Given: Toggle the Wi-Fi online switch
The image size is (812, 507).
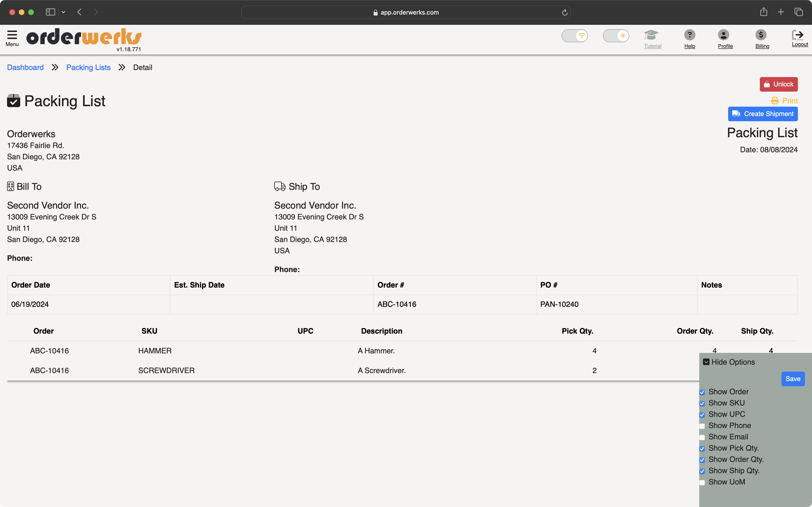Looking at the screenshot, I should [x=575, y=35].
